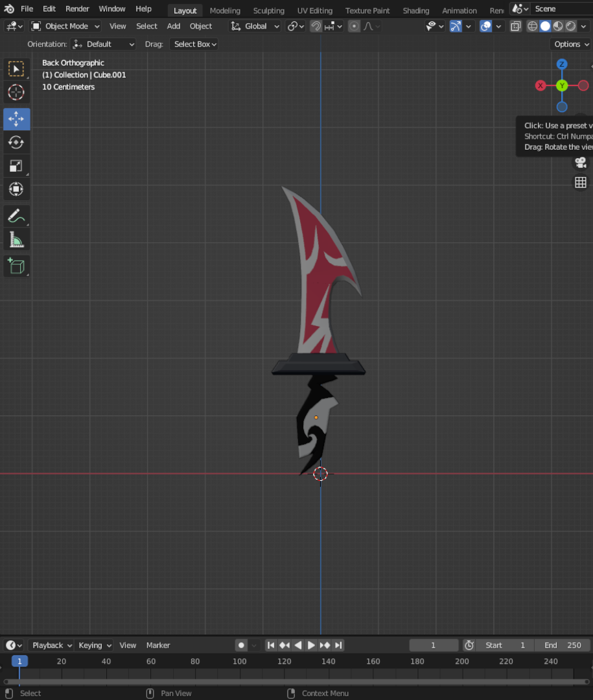Select the Scale tool
The image size is (593, 700).
16,166
